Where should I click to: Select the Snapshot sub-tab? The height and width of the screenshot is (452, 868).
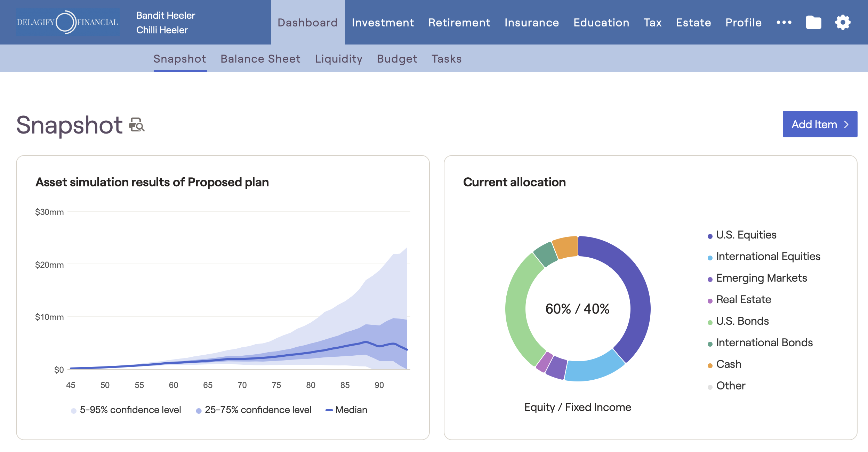click(x=180, y=59)
